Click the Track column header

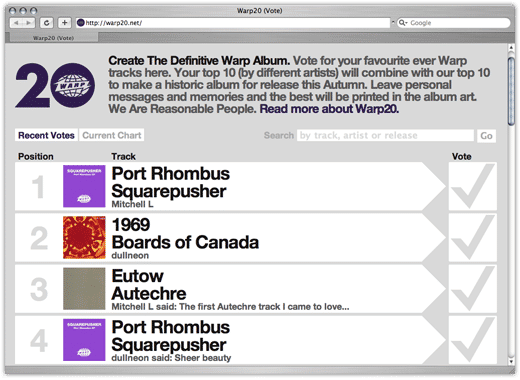123,156
